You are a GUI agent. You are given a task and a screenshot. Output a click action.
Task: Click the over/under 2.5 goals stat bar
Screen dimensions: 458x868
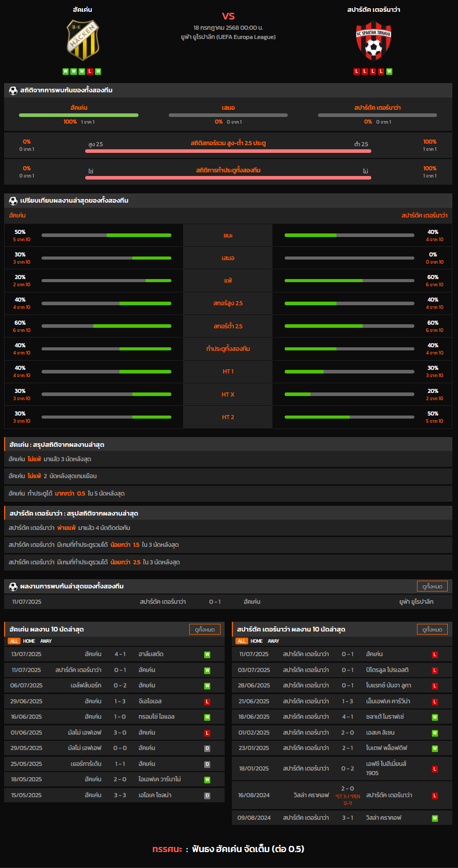[228, 151]
